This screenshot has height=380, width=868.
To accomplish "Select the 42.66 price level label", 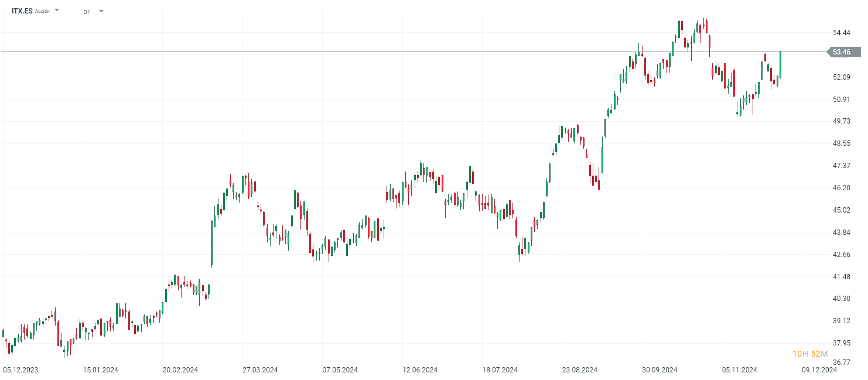I will [x=842, y=255].
